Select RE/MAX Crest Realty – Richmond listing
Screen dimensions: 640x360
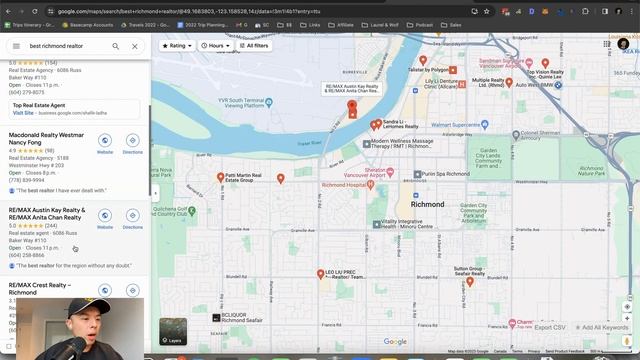(40, 289)
